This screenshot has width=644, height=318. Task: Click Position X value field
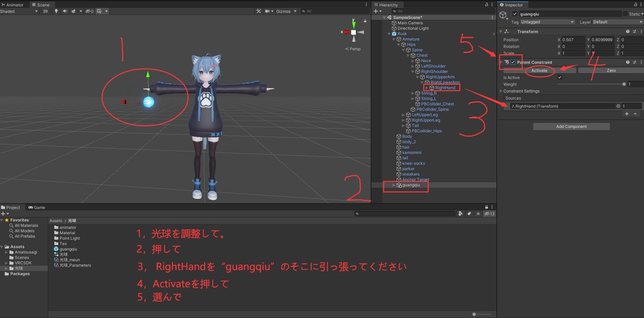pyautogui.click(x=574, y=40)
